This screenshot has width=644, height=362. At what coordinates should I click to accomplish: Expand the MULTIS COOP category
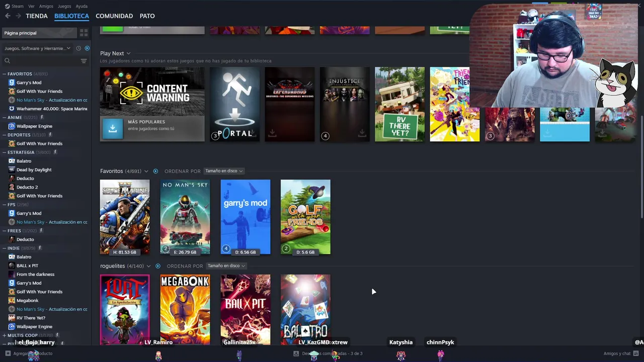4,335
